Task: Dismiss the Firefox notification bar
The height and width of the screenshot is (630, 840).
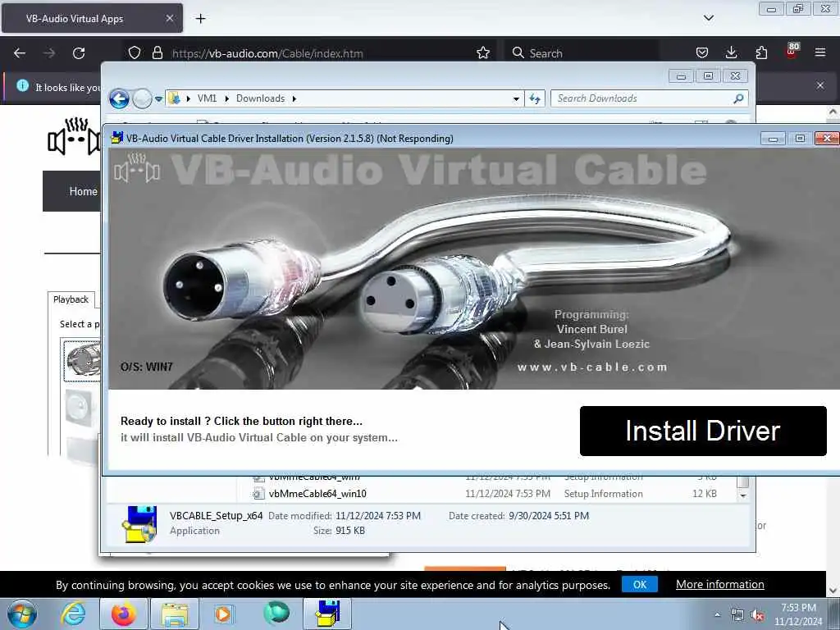Action: click(x=820, y=85)
